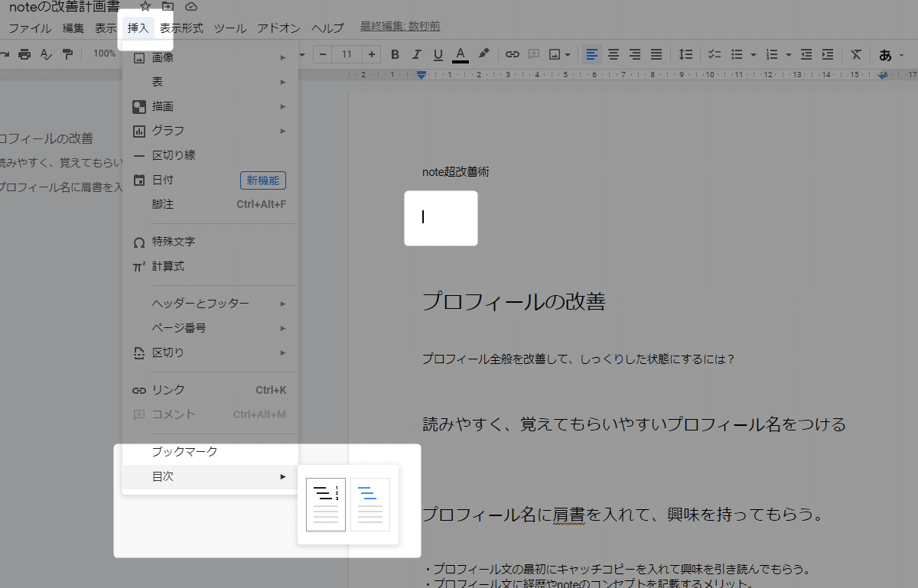918x588 pixels.
Task: Toggle italic formatting
Action: click(416, 54)
